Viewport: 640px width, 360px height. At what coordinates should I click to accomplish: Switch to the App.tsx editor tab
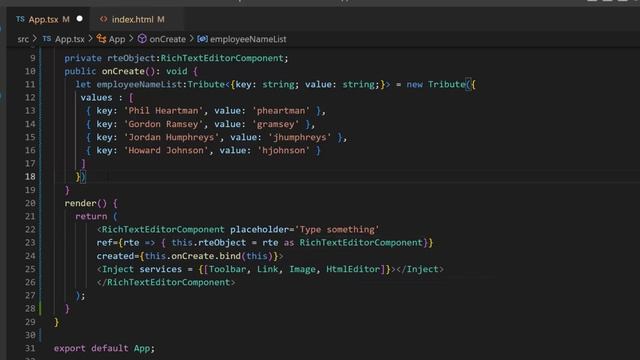[x=49, y=19]
